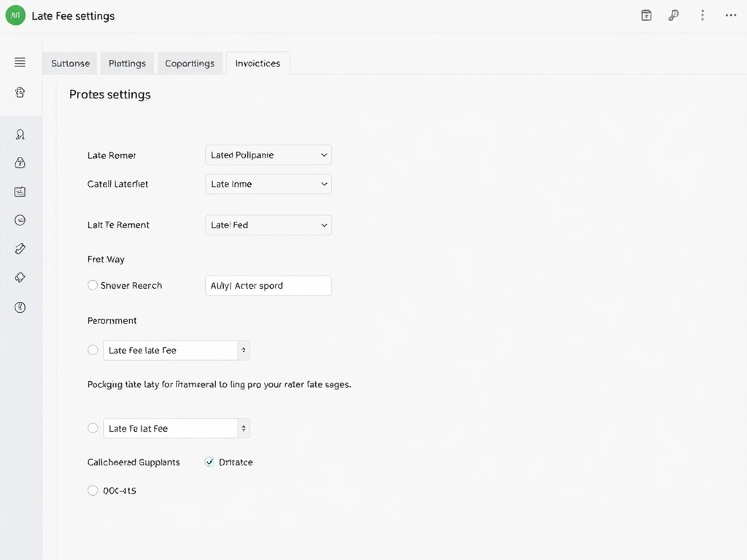
Task: Select the Shever Reerch radio button
Action: [93, 285]
